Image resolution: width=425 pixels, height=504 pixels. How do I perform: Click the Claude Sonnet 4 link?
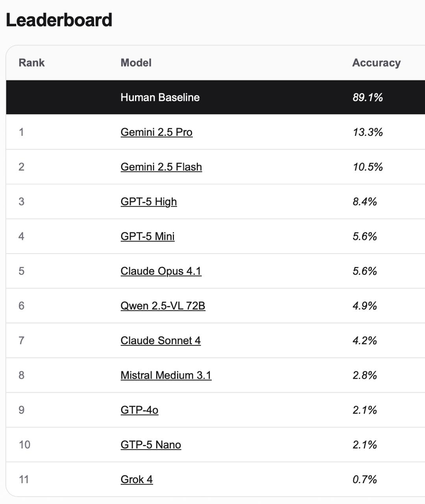tap(160, 341)
